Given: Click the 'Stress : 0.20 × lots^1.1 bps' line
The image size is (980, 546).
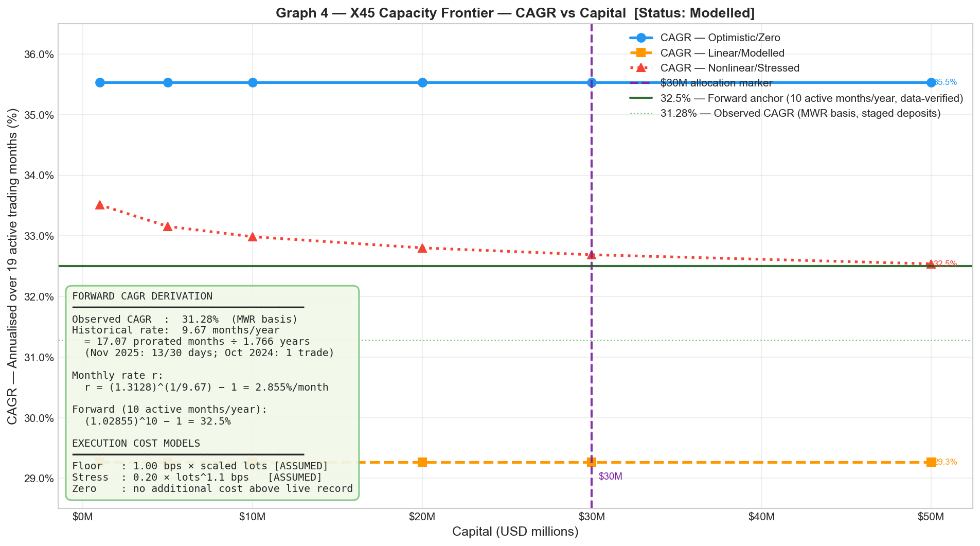Looking at the screenshot, I should coord(197,478).
